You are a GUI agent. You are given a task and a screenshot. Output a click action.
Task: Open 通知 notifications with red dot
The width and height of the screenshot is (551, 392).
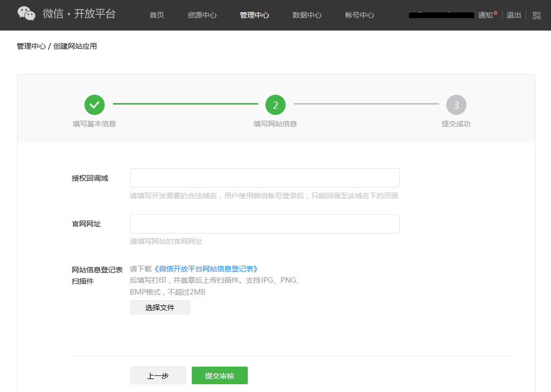click(486, 15)
